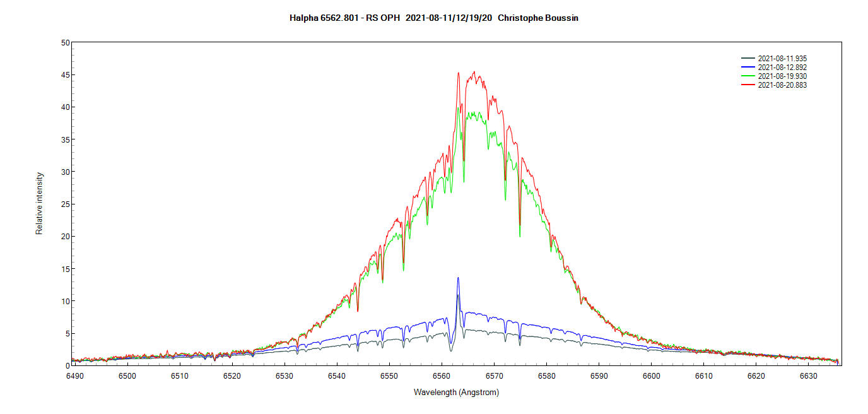868x414 pixels.
Task: Click the red legend line for 2021-08-20.883
Action: 748,85
